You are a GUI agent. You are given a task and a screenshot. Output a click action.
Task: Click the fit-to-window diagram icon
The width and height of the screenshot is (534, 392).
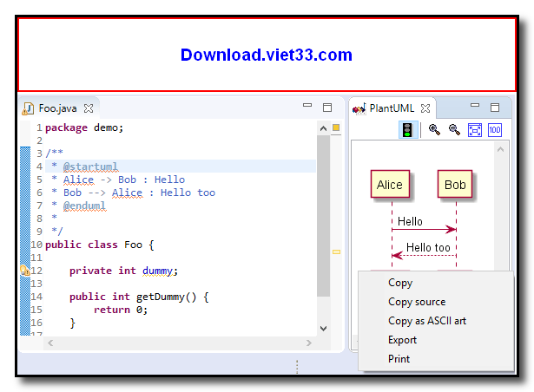click(475, 130)
